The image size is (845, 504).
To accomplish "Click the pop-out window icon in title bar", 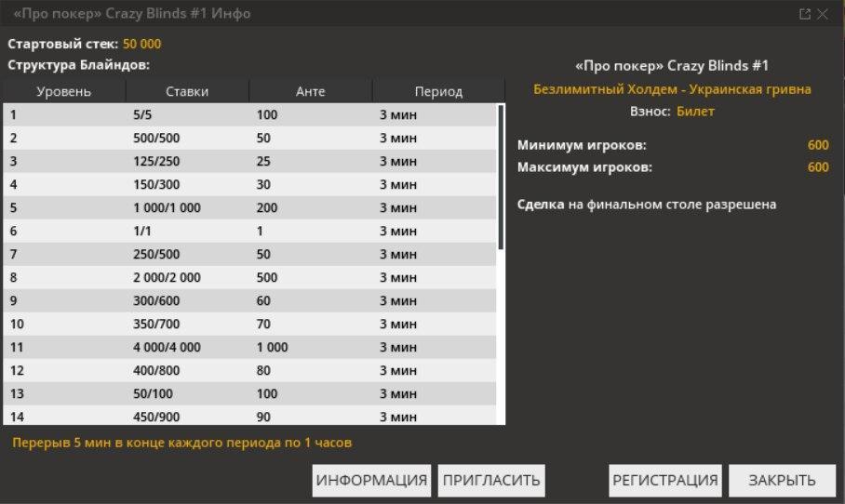I will point(805,14).
